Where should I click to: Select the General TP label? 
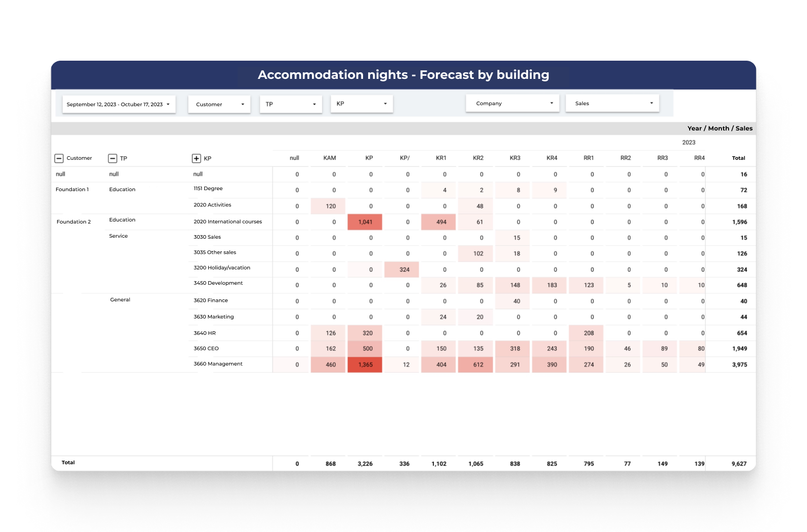coord(120,300)
